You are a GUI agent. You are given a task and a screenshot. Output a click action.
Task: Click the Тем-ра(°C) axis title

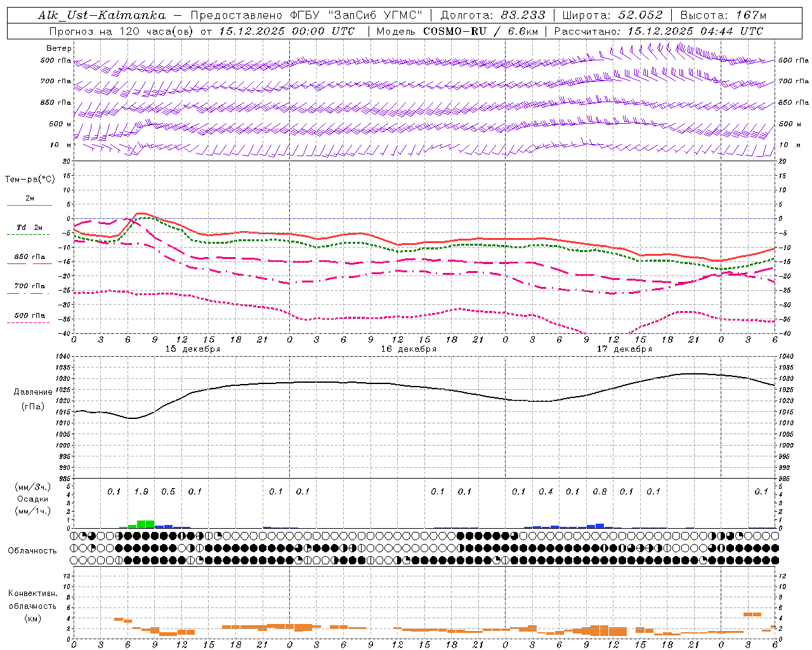click(30, 180)
